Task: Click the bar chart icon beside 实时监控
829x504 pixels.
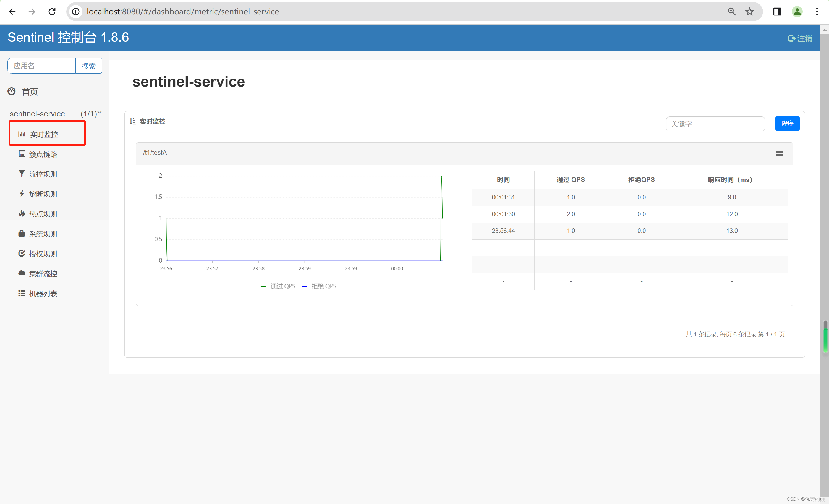Action: 22,134
